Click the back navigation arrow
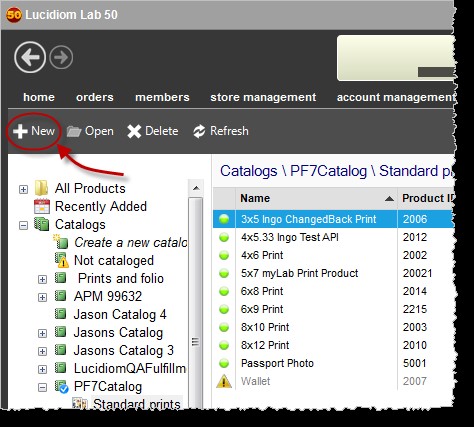Viewport: 474px width, 427px height. click(x=30, y=57)
